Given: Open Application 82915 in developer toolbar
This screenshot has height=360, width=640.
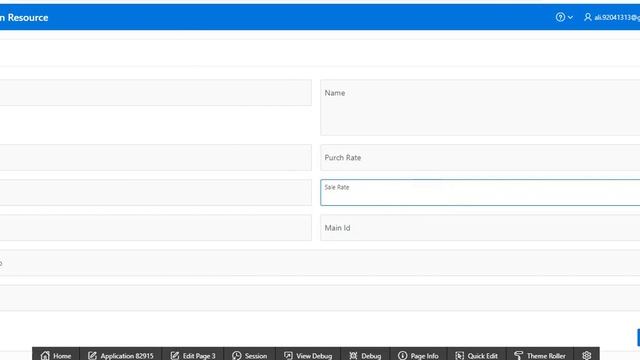Looking at the screenshot, I should [121, 355].
